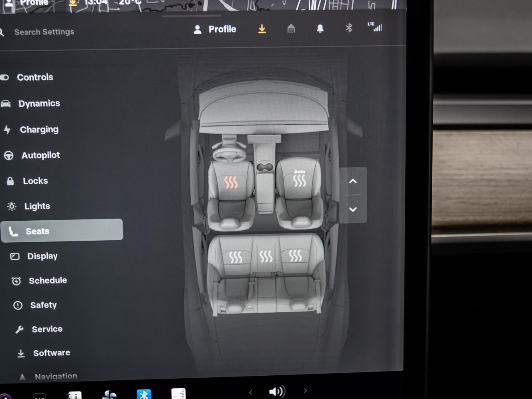Switch to the Display settings tab
The width and height of the screenshot is (532, 399).
tap(42, 256)
